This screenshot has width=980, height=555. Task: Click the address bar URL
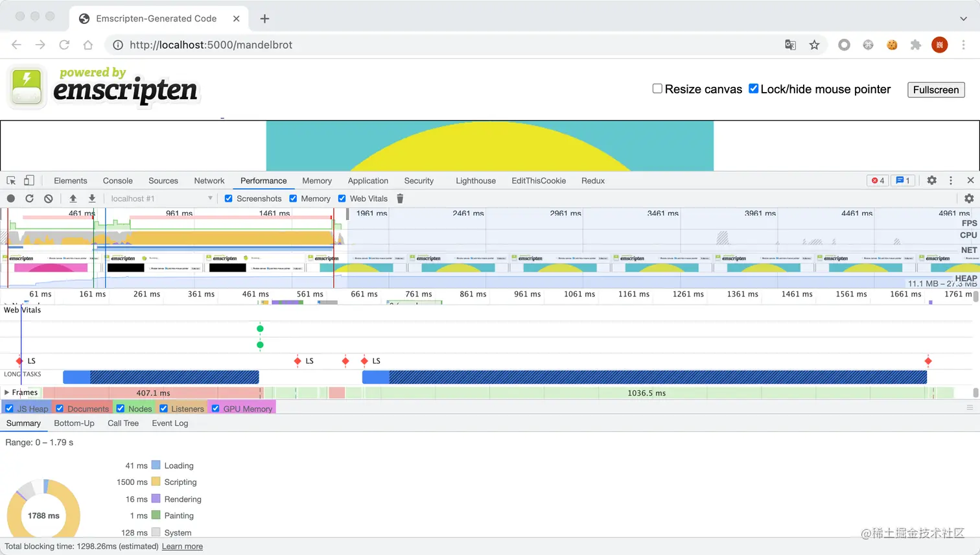(x=211, y=45)
